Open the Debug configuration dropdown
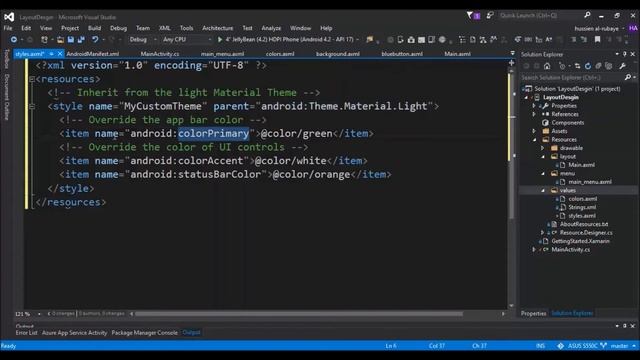This screenshot has height=360, width=640. pyautogui.click(x=155, y=40)
